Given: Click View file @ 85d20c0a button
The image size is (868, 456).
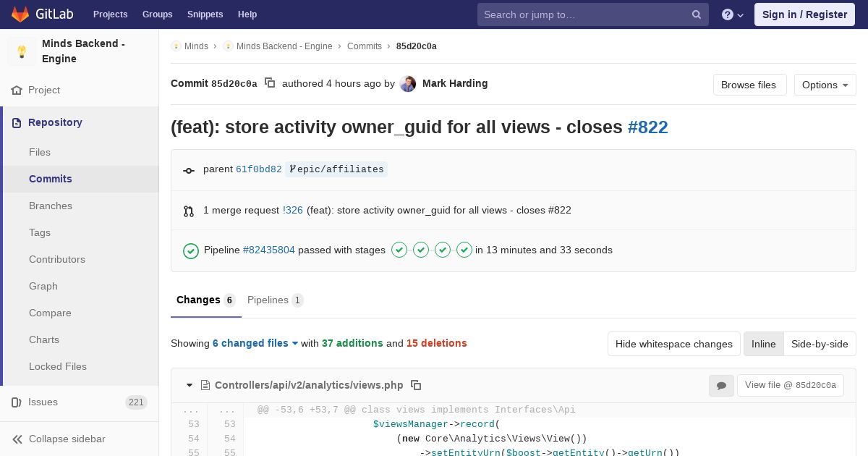Looking at the screenshot, I should [x=790, y=385].
